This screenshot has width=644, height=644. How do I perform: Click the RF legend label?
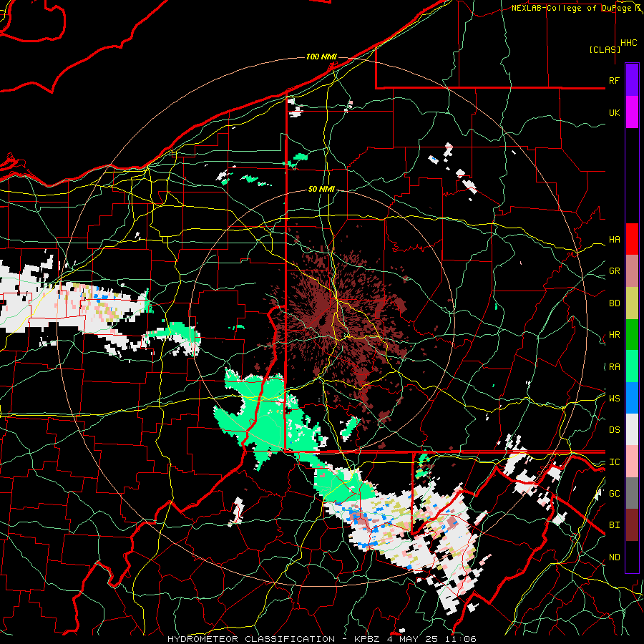click(x=614, y=80)
